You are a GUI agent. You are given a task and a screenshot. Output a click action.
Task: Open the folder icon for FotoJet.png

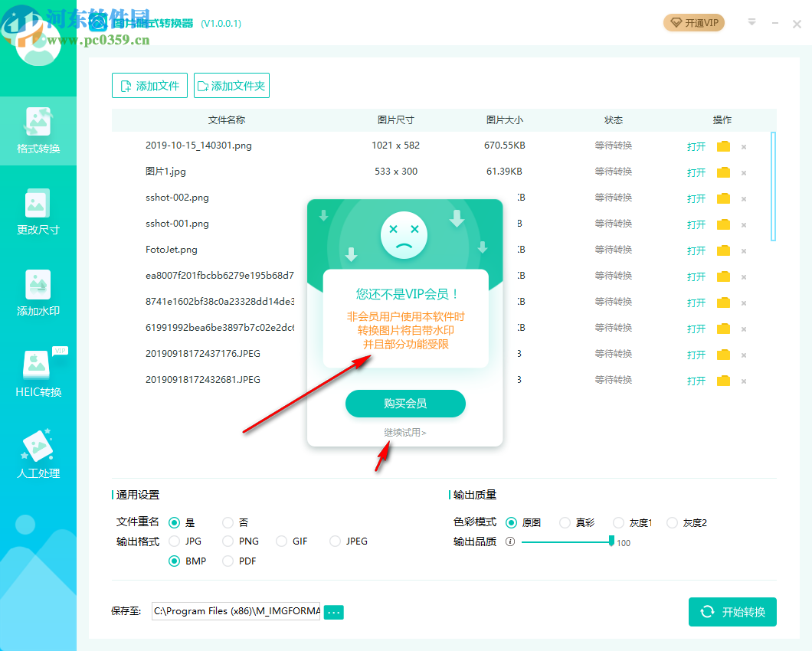tap(722, 250)
